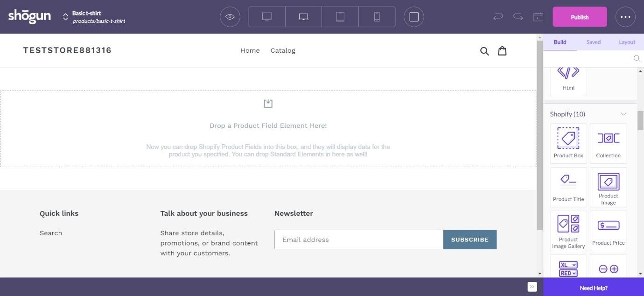Switch to the Layout tab

click(627, 42)
